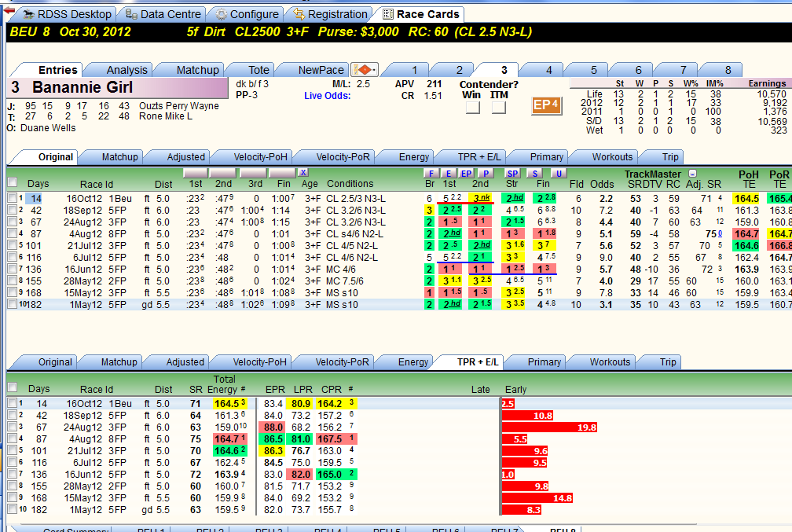Toggle select-all checkbox in lower TPR table header
The width and height of the screenshot is (792, 532).
pyautogui.click(x=13, y=387)
